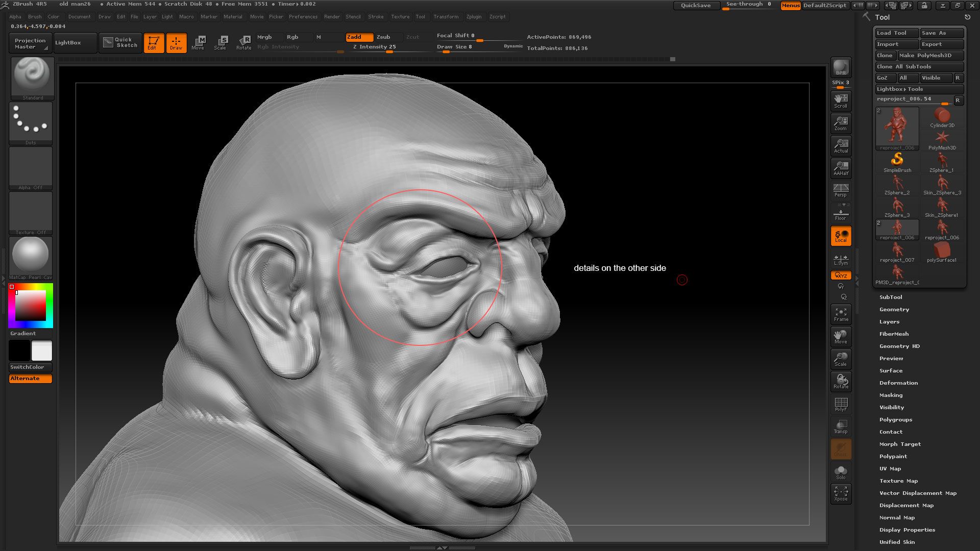Click the QuickSave button
980x551 pixels.
pyautogui.click(x=696, y=5)
